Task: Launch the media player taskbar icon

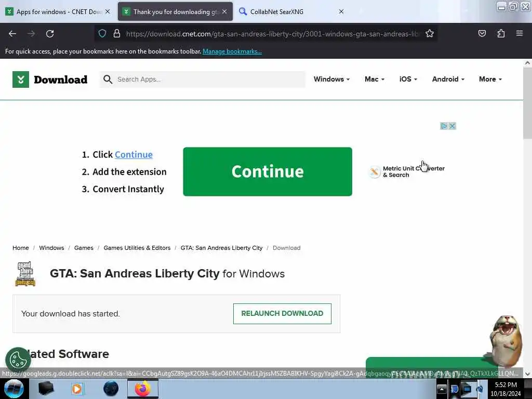Action: coord(77,389)
